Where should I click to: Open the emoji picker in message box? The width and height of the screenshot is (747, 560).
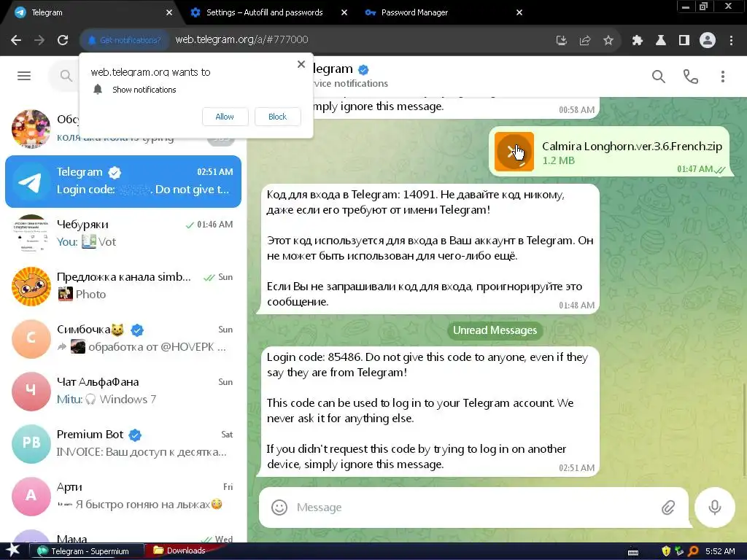pyautogui.click(x=279, y=507)
